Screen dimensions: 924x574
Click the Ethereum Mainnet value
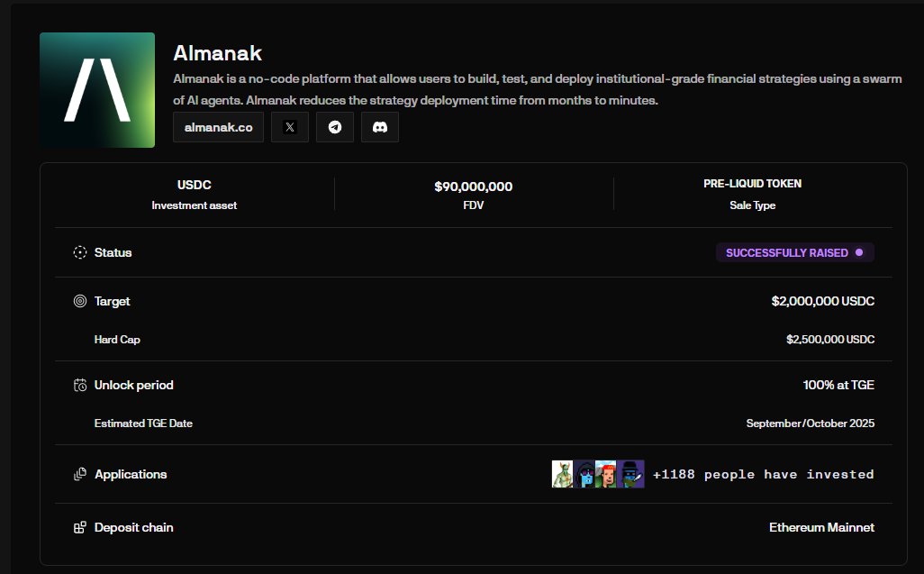coord(821,527)
